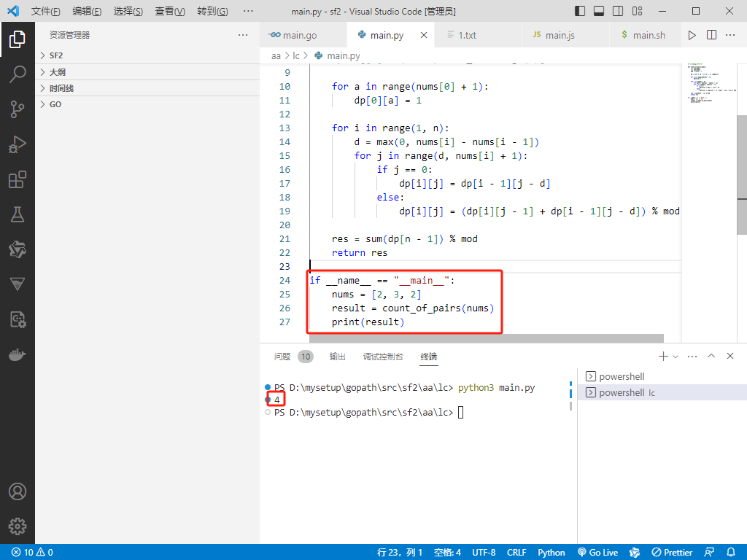Open the Testing flask view
Viewport: 747px width, 560px height.
coord(18,214)
